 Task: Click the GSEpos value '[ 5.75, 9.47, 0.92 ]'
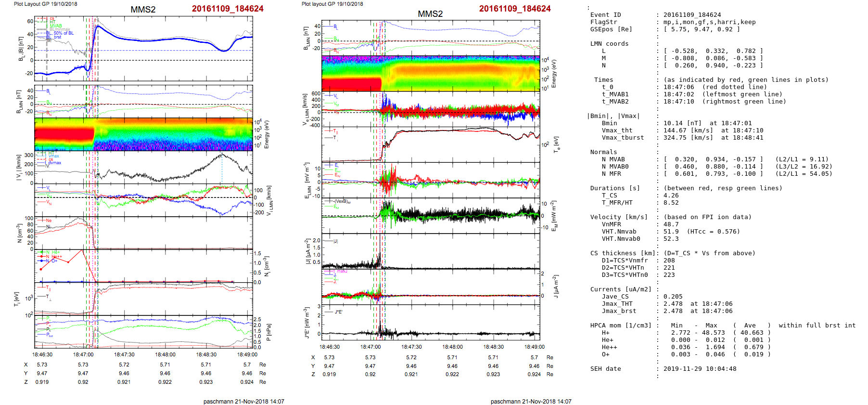[x=702, y=29]
